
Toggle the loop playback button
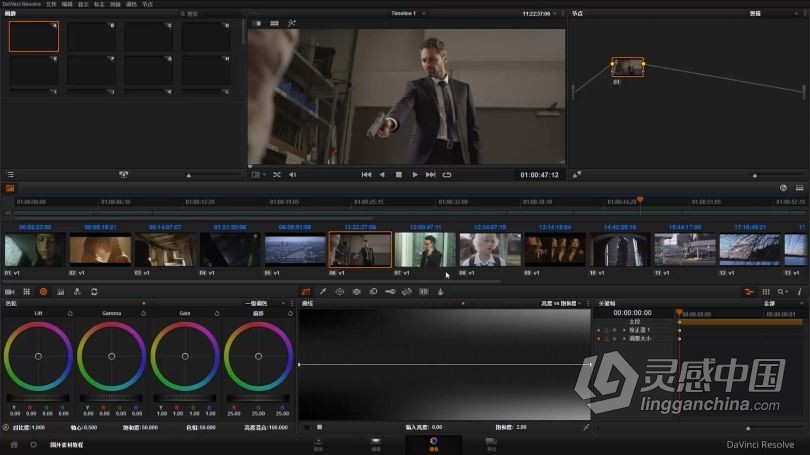tap(447, 175)
